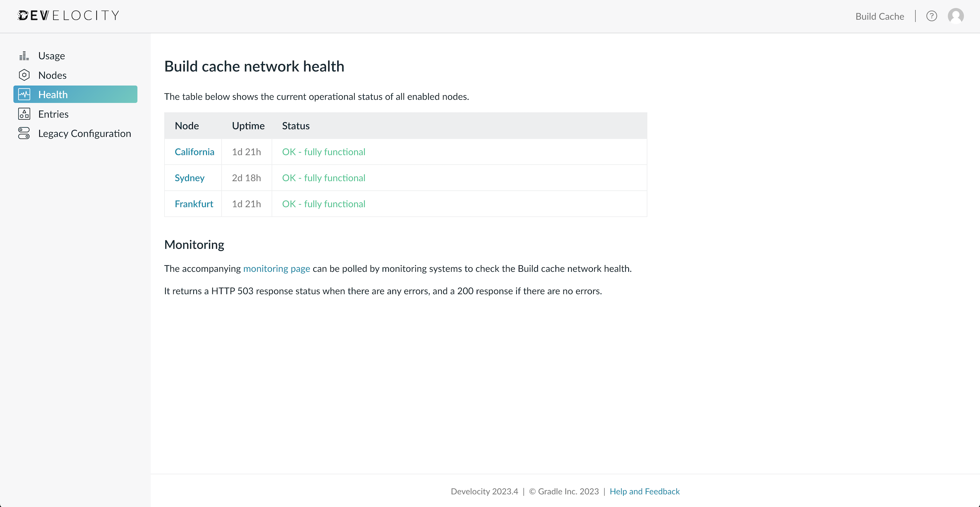Select the Entries sidebar item
The width and height of the screenshot is (980, 507).
click(53, 114)
